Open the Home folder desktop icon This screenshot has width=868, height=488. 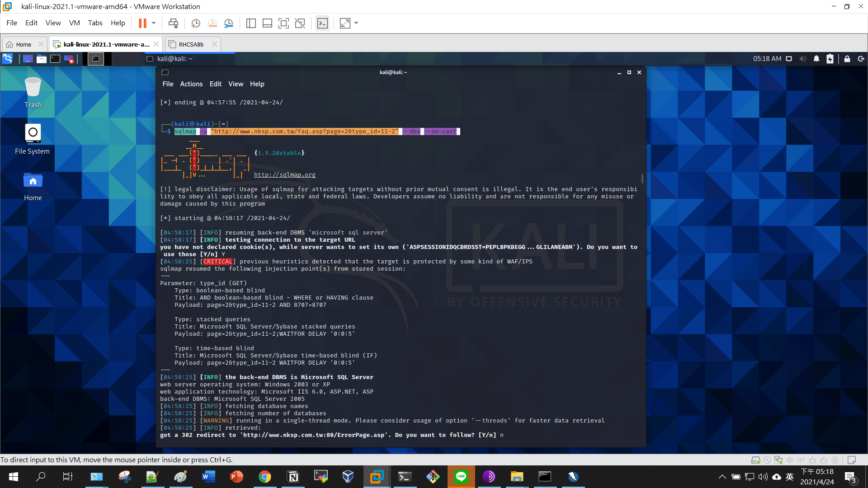(33, 186)
